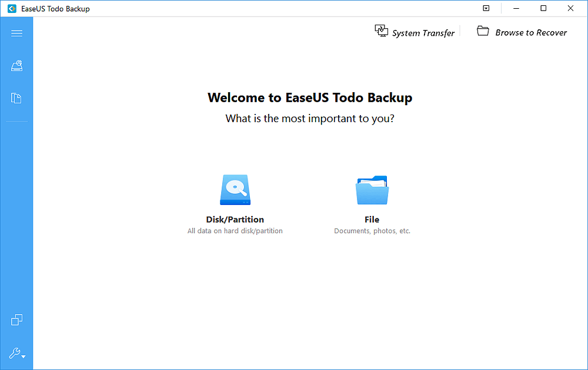
Task: Select the Disk/Partition magnifier icon
Action: pyautogui.click(x=235, y=190)
